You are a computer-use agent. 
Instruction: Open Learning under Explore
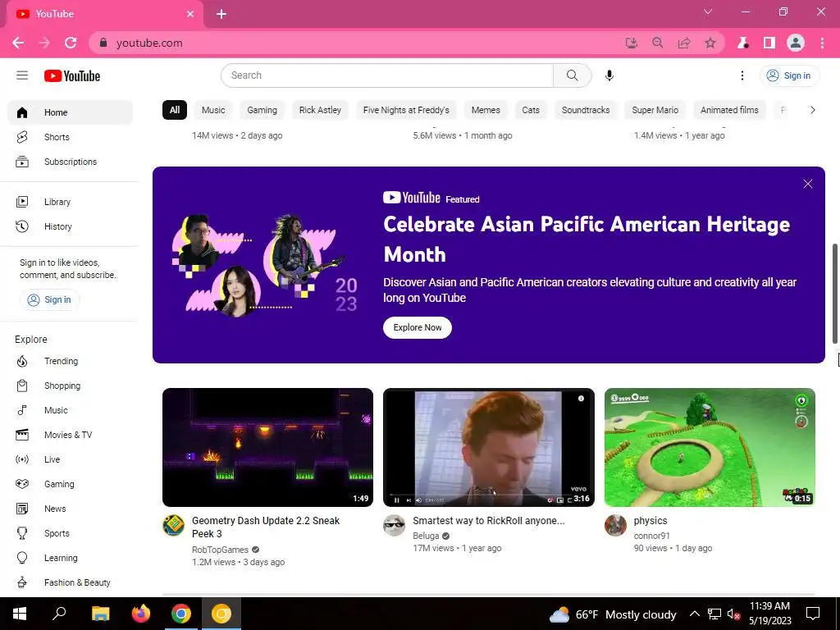(x=70, y=558)
